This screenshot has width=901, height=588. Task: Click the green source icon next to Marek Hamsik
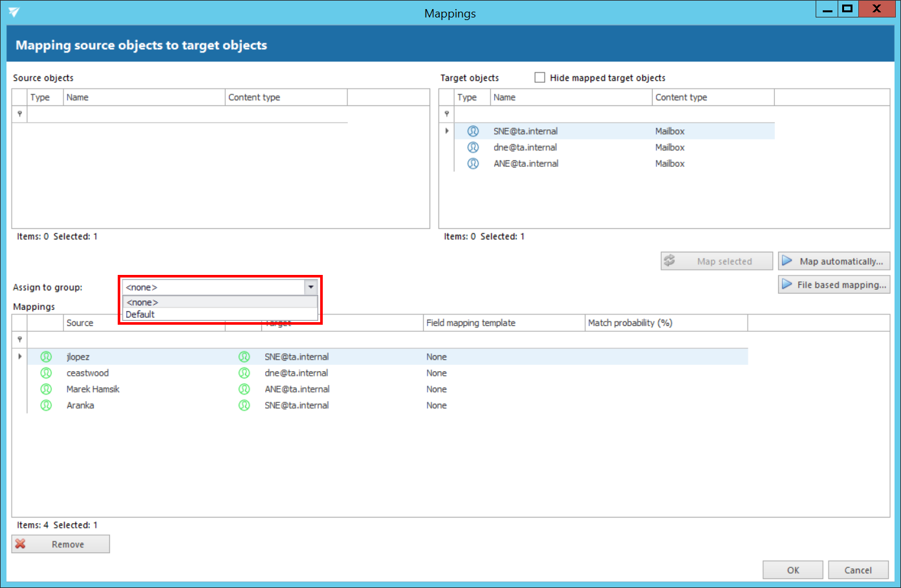click(46, 389)
